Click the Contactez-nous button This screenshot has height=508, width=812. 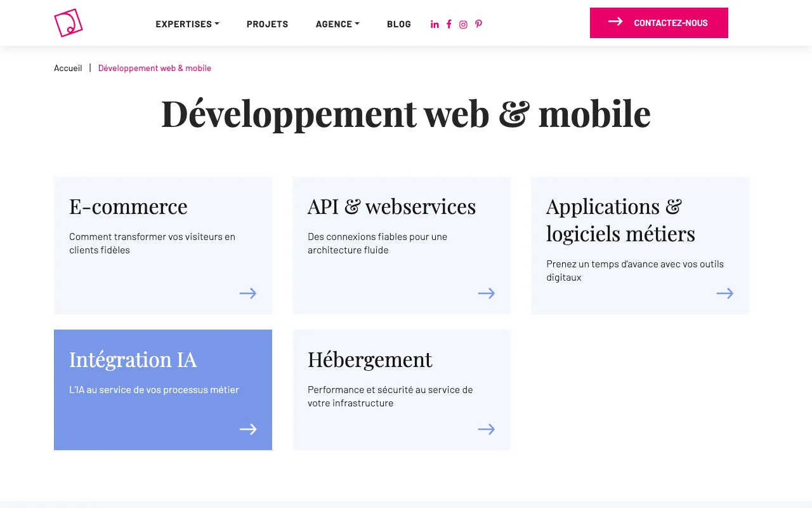pyautogui.click(x=659, y=23)
